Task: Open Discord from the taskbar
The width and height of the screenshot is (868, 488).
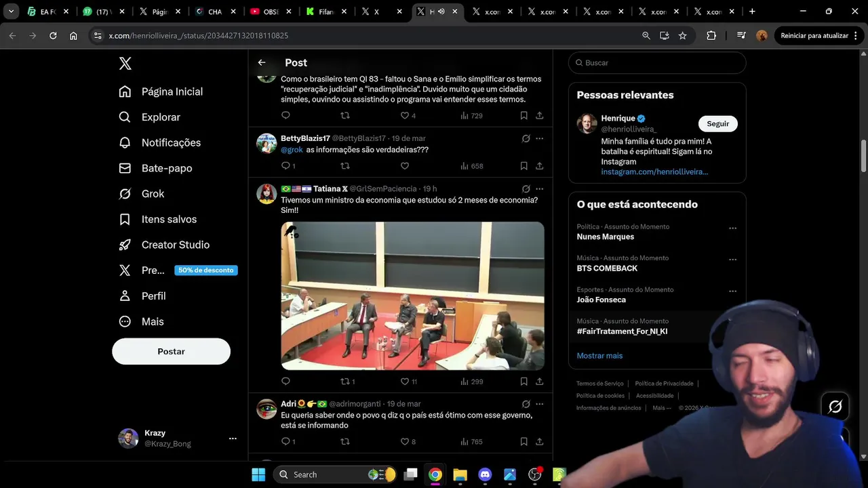Action: point(485,474)
